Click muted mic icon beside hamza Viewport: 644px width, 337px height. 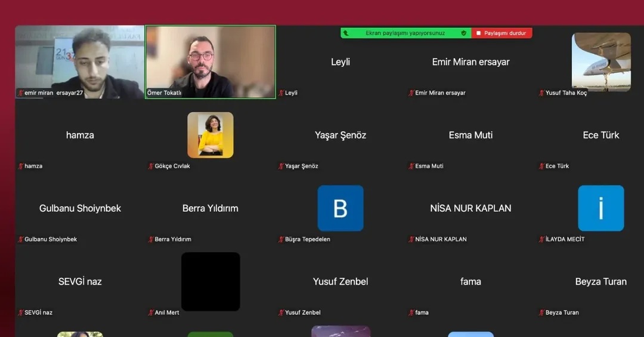[x=21, y=166]
